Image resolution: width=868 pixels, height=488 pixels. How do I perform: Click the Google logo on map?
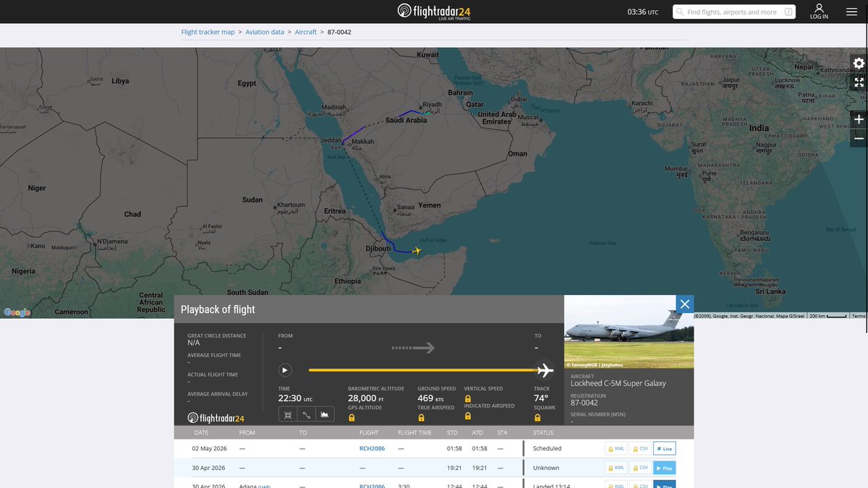[x=17, y=312]
